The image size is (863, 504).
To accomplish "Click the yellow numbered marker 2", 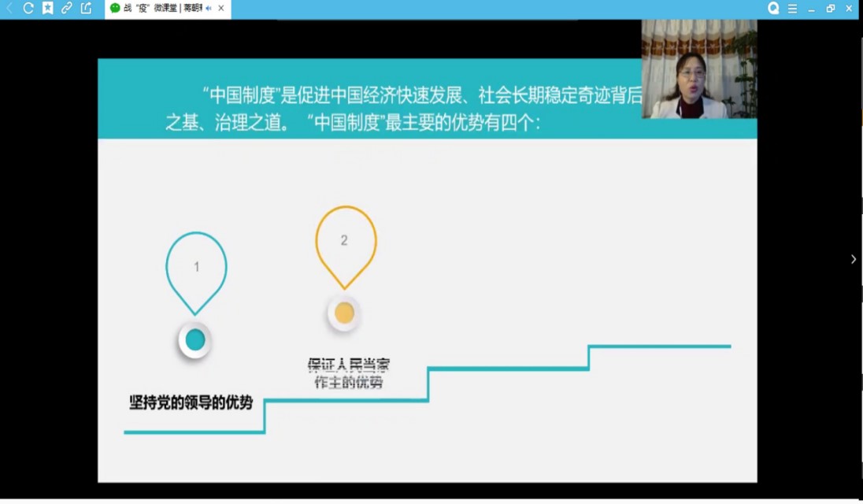I will [345, 242].
